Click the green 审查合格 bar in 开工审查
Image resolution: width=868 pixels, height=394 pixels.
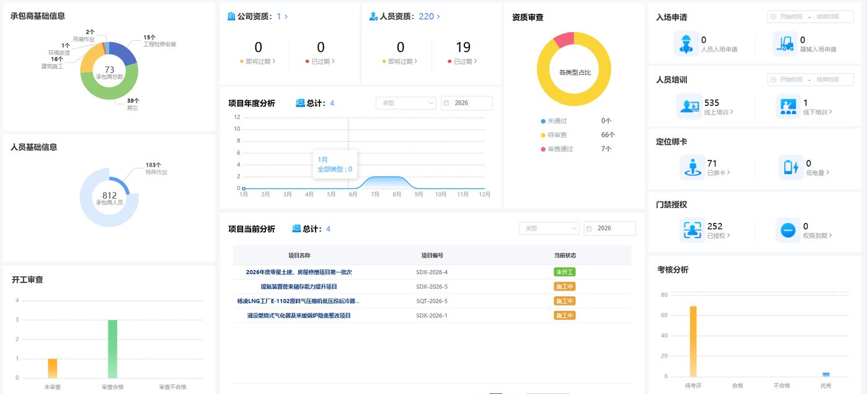pos(112,349)
